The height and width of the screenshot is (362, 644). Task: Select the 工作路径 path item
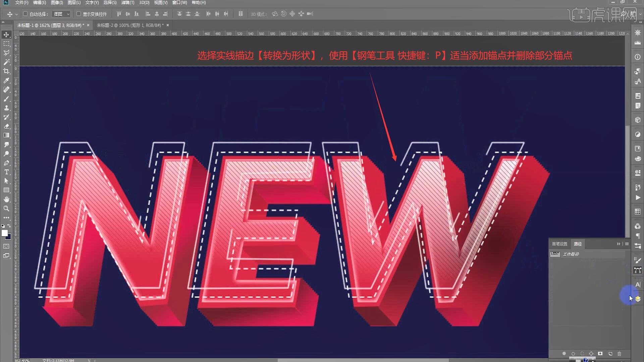[x=571, y=254]
